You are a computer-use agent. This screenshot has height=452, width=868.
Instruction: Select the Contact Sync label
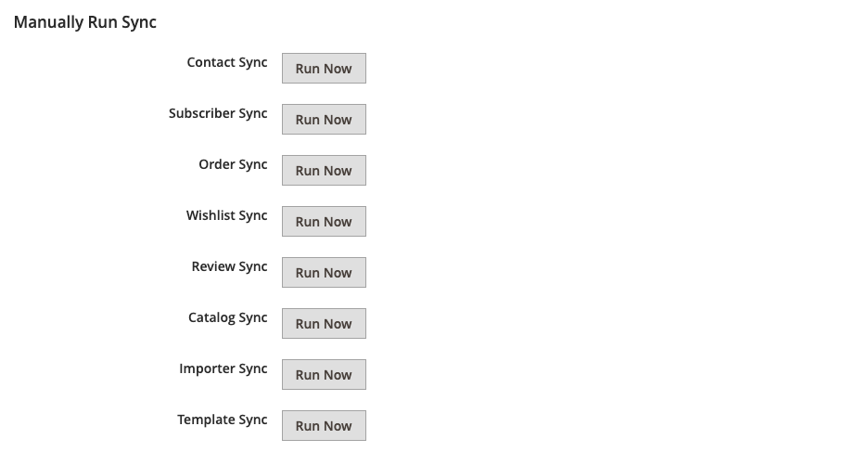(227, 62)
